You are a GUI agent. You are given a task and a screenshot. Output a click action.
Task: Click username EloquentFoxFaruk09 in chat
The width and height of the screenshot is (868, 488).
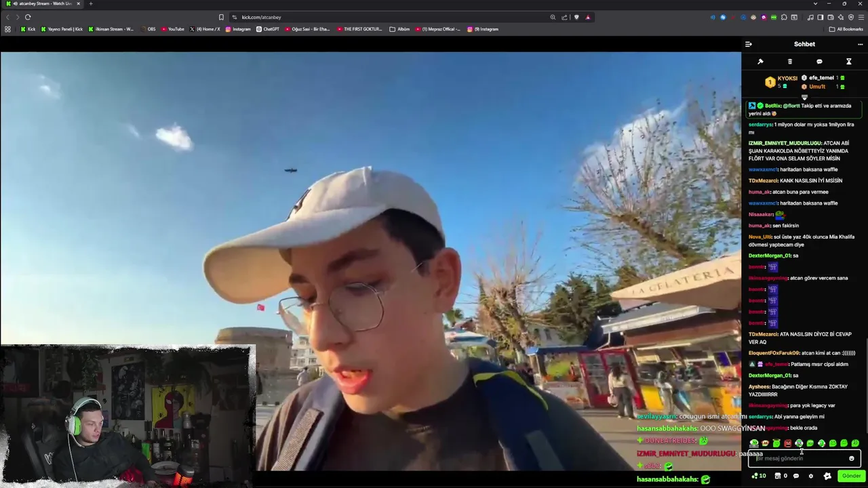point(774,353)
